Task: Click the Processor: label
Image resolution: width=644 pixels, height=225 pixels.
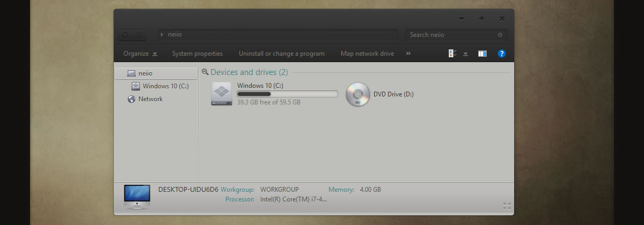Action: point(240,199)
